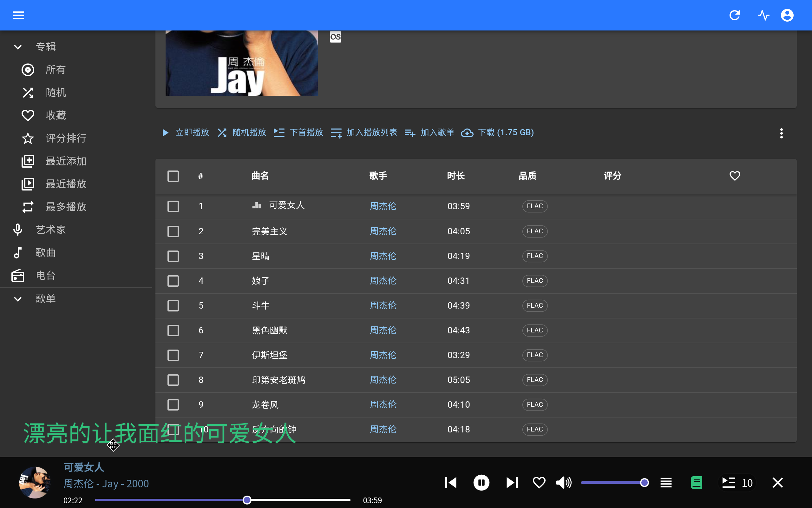Click the heart header column icon

[x=735, y=176]
